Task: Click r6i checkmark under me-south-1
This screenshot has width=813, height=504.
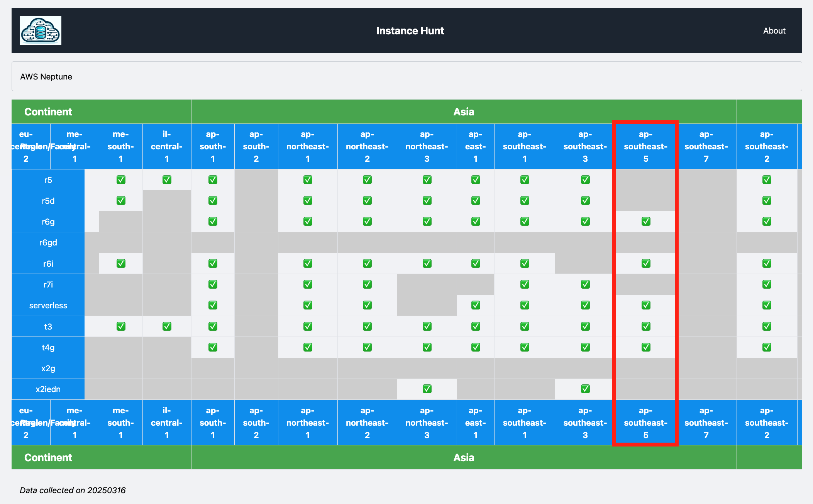Action: click(x=121, y=264)
